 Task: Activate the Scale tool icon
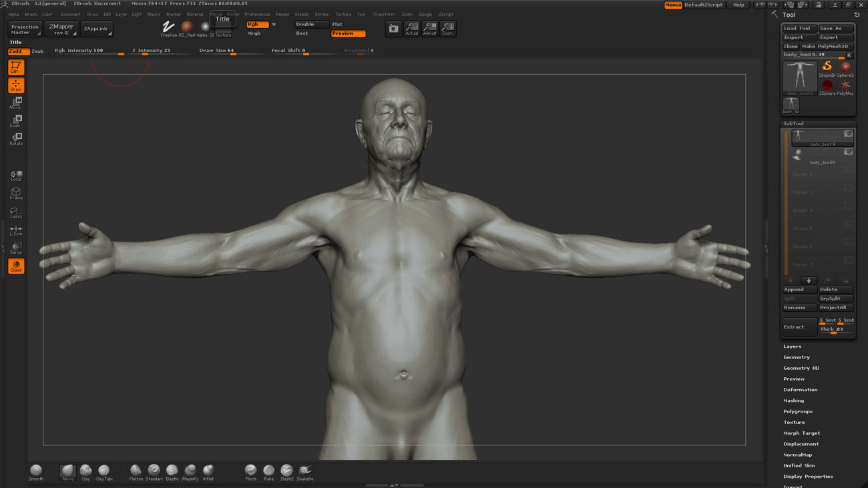point(16,120)
